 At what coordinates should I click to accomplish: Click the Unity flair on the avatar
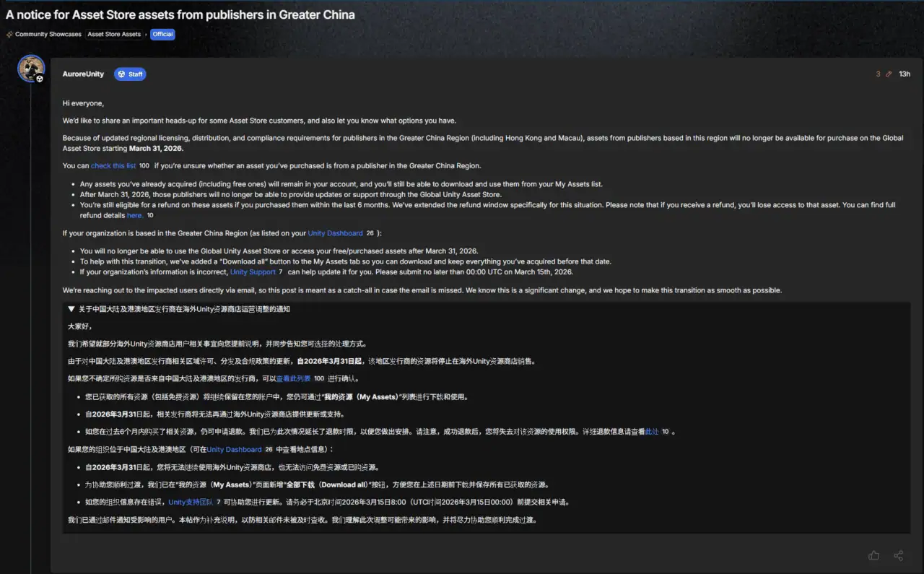40,79
